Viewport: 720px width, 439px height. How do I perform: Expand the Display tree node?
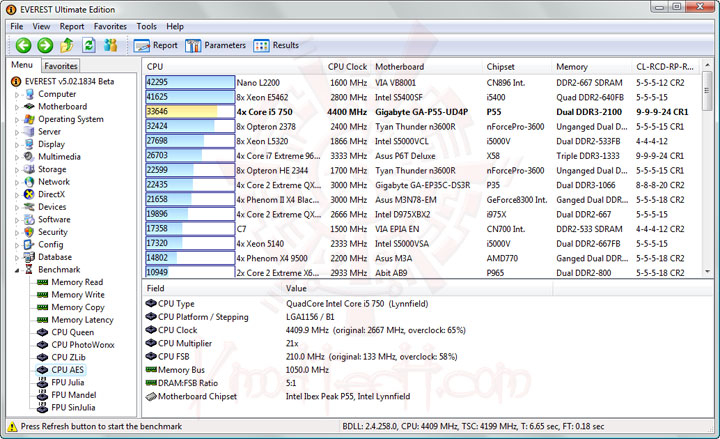tap(17, 145)
